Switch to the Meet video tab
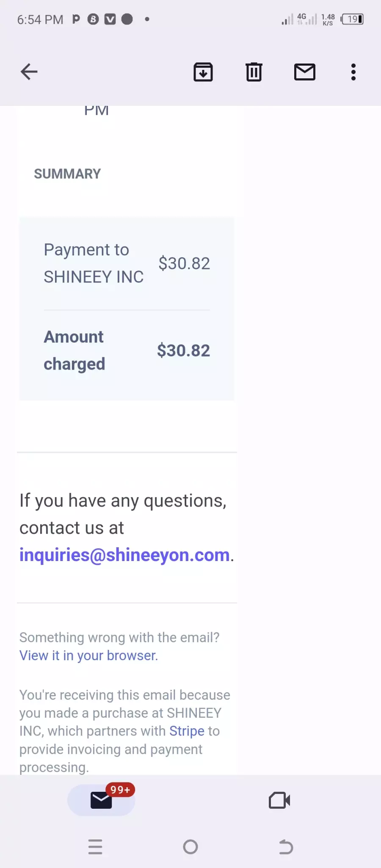381x868 pixels. point(279,800)
